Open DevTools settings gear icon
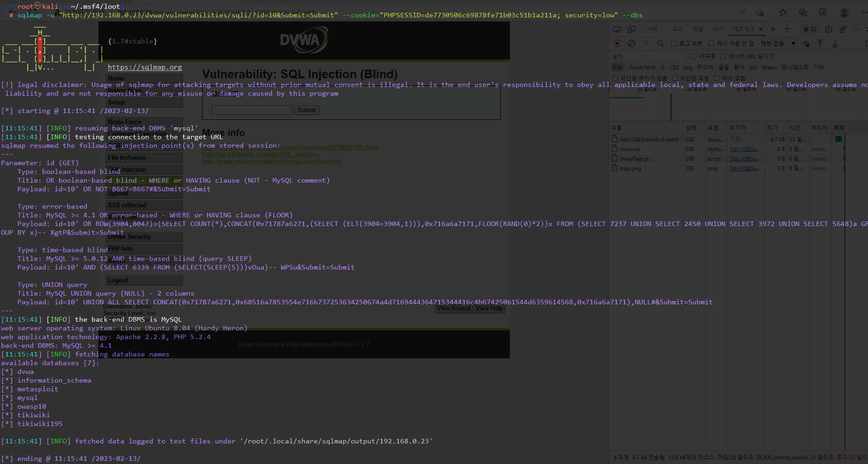The width and height of the screenshot is (868, 464). pyautogui.click(x=829, y=29)
